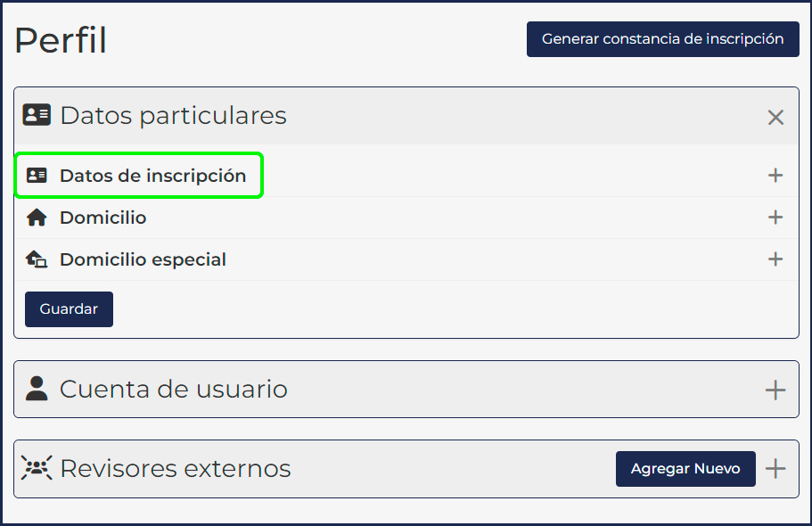The height and width of the screenshot is (526, 812).
Task: Click the Agregar Nuevo button
Action: pyautogui.click(x=685, y=469)
